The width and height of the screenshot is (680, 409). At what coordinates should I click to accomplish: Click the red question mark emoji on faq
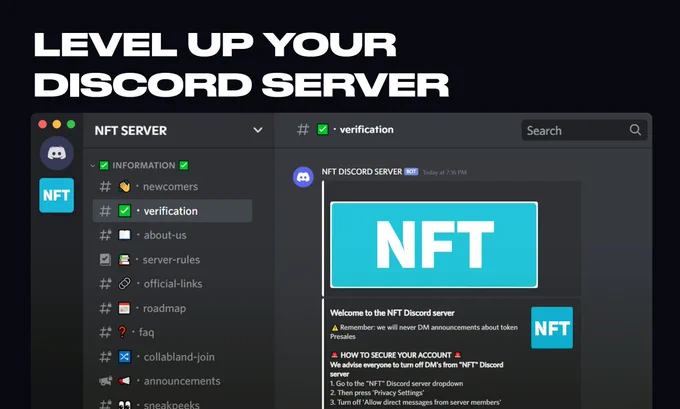(122, 332)
